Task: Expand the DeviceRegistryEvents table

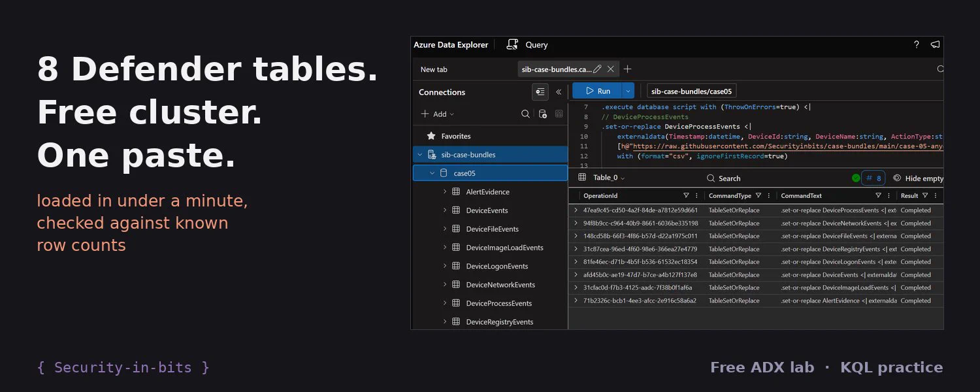Action: 444,321
